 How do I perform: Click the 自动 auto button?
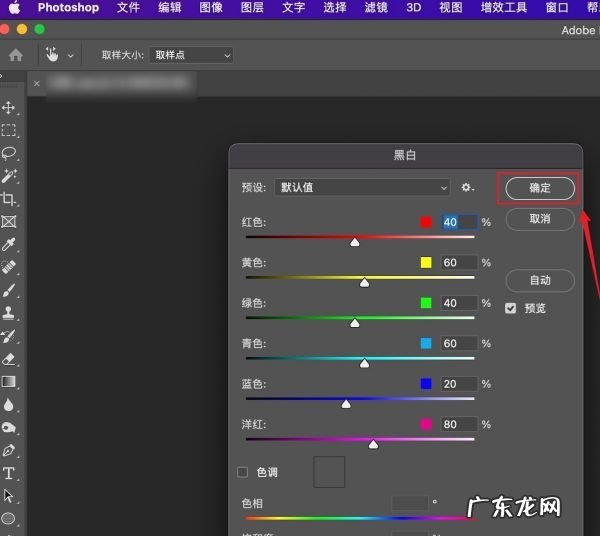540,280
